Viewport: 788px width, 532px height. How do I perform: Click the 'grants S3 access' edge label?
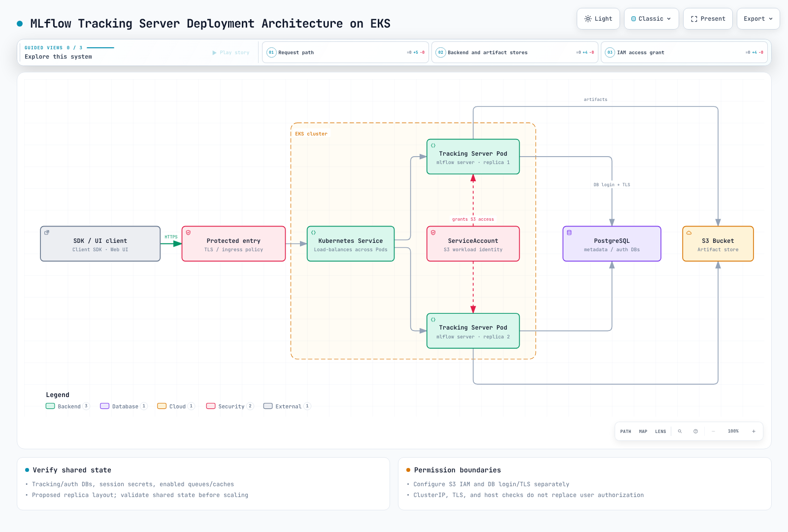473,219
